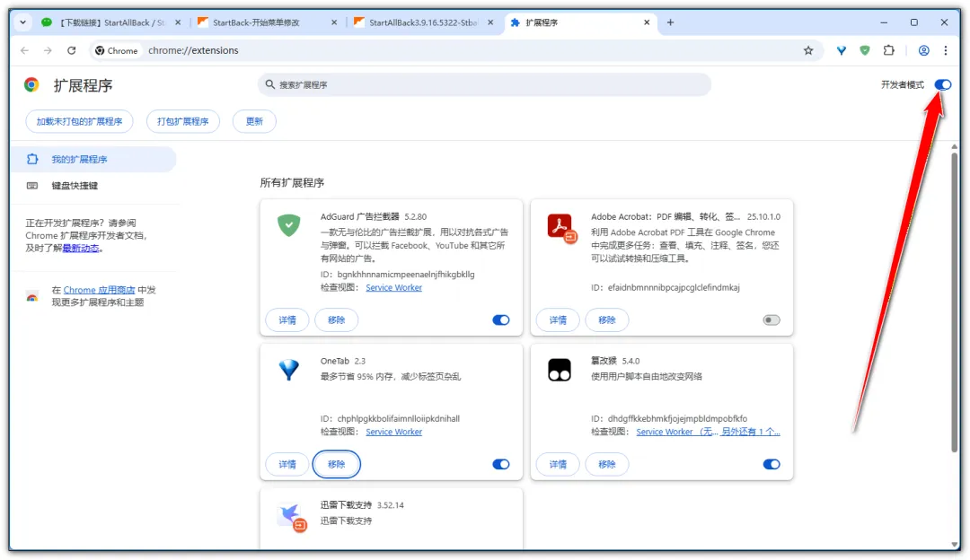Image resolution: width=970 pixels, height=560 pixels.
Task: Click the OneTab funnel card icon
Action: (289, 370)
